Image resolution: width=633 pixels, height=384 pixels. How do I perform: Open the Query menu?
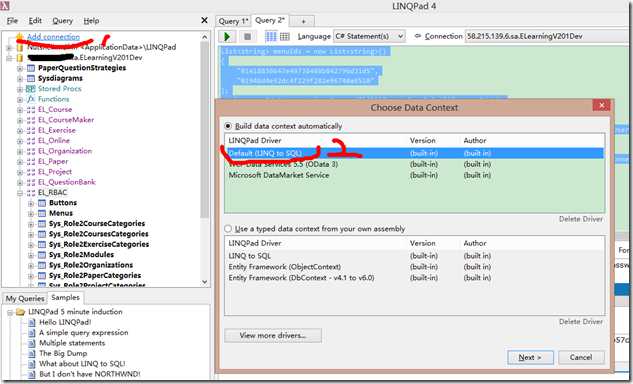(x=63, y=21)
